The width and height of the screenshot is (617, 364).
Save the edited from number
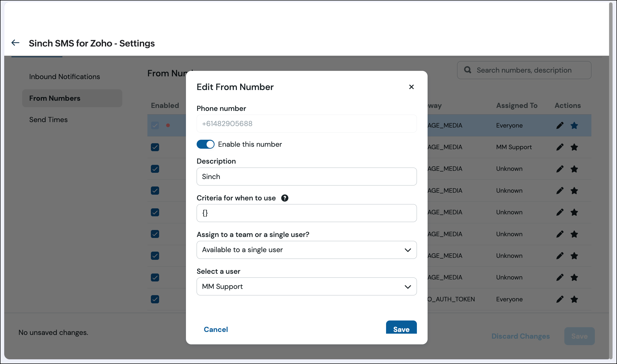(401, 328)
